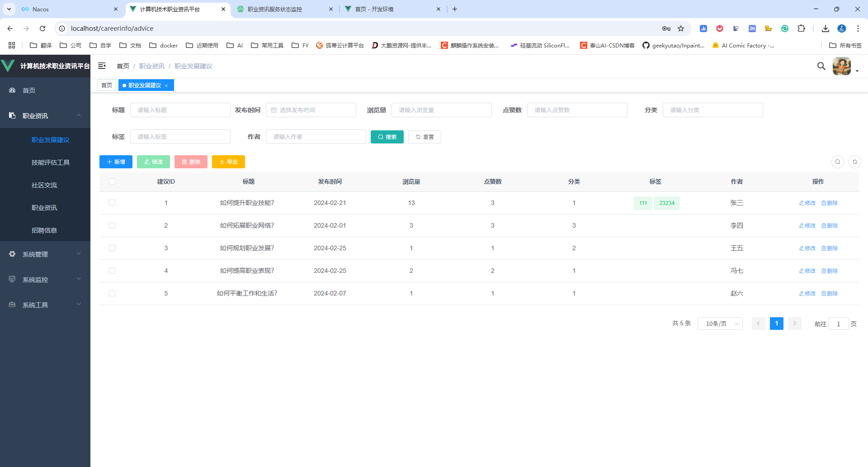The image size is (868, 467).
Task: Select checkbox for row 如何提升职业技能?
Action: (112, 203)
